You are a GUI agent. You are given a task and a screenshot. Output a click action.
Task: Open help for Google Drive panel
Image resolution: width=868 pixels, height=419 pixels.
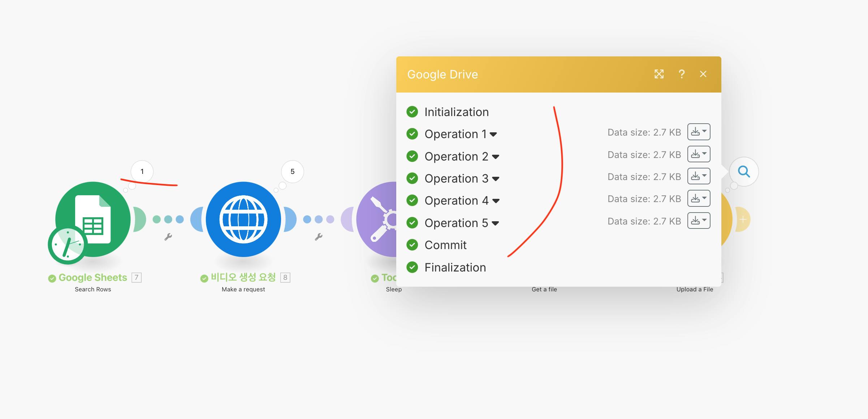click(x=681, y=74)
